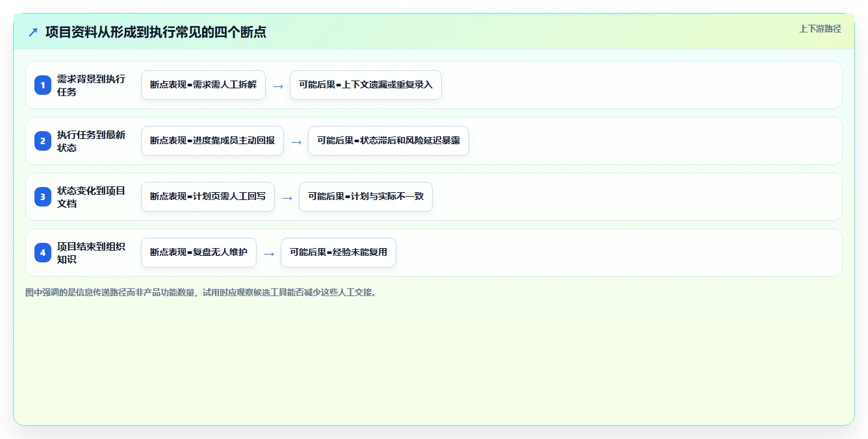This screenshot has width=868, height=439.
Task: Click the blue number 2 badge
Action: tap(43, 141)
